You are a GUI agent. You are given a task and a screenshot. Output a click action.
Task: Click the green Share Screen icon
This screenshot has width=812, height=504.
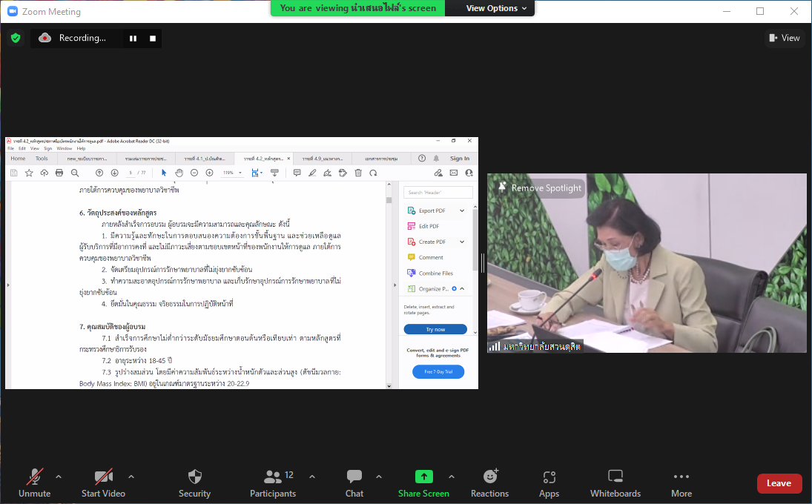pyautogui.click(x=423, y=477)
